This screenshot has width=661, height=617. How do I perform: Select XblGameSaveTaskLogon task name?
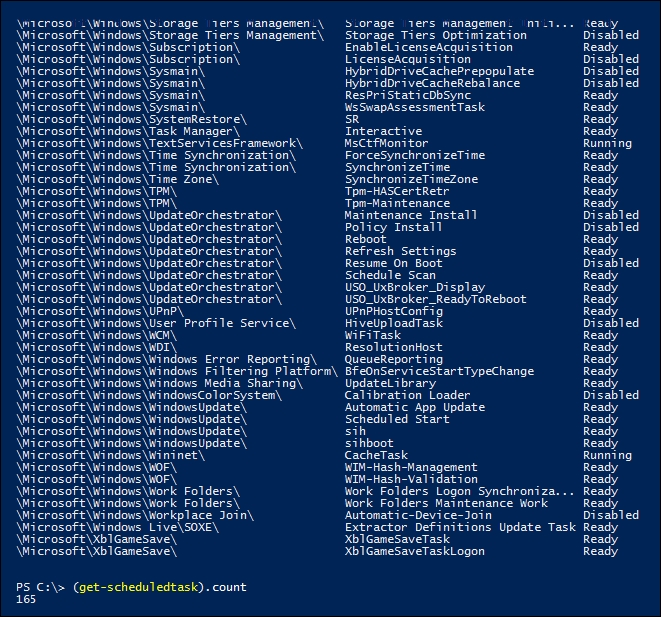point(415,552)
